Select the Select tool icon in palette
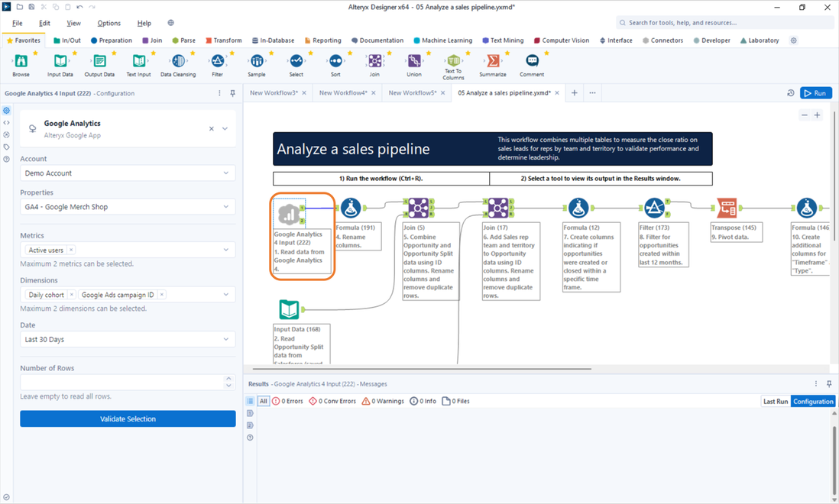The image size is (839, 504). pyautogui.click(x=296, y=61)
